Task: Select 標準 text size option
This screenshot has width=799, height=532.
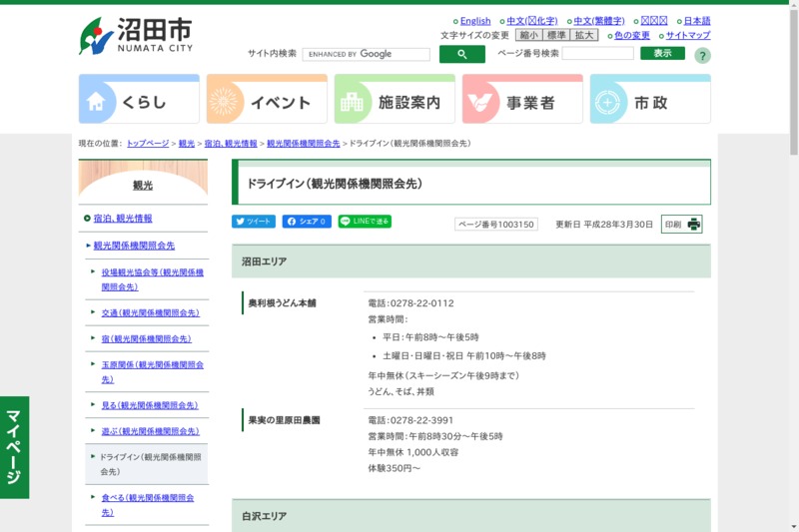Action: click(x=556, y=35)
